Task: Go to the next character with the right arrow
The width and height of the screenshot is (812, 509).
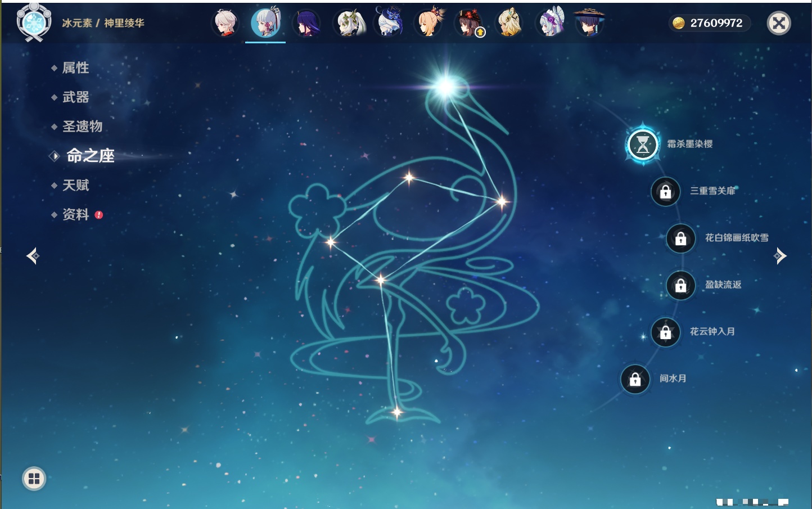Action: click(x=780, y=256)
